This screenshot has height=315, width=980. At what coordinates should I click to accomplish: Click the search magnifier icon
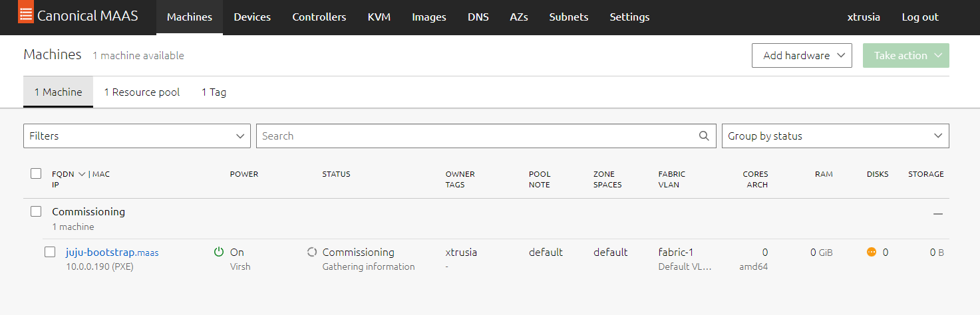click(x=704, y=136)
